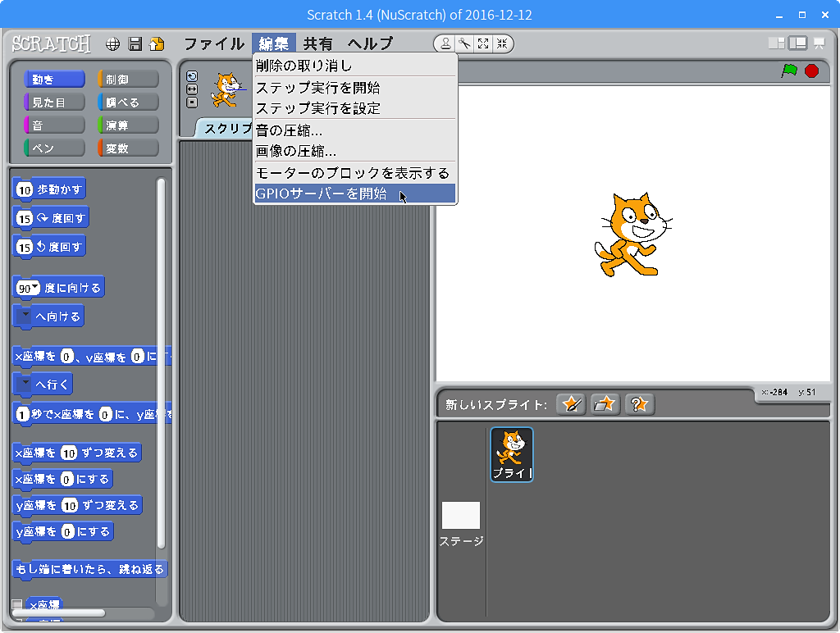
Task: Maximize the Scratch window
Action: (802, 15)
